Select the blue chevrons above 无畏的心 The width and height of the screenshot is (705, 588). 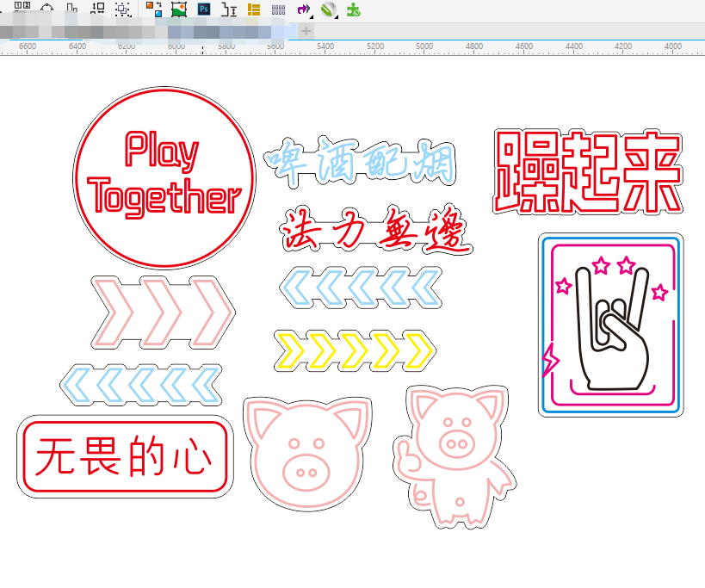[x=141, y=385]
